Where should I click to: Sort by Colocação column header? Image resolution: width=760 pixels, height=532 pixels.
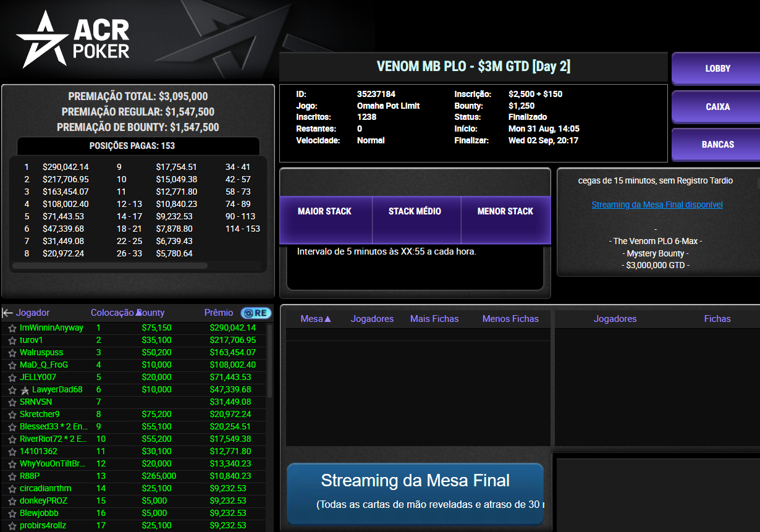coord(112,313)
